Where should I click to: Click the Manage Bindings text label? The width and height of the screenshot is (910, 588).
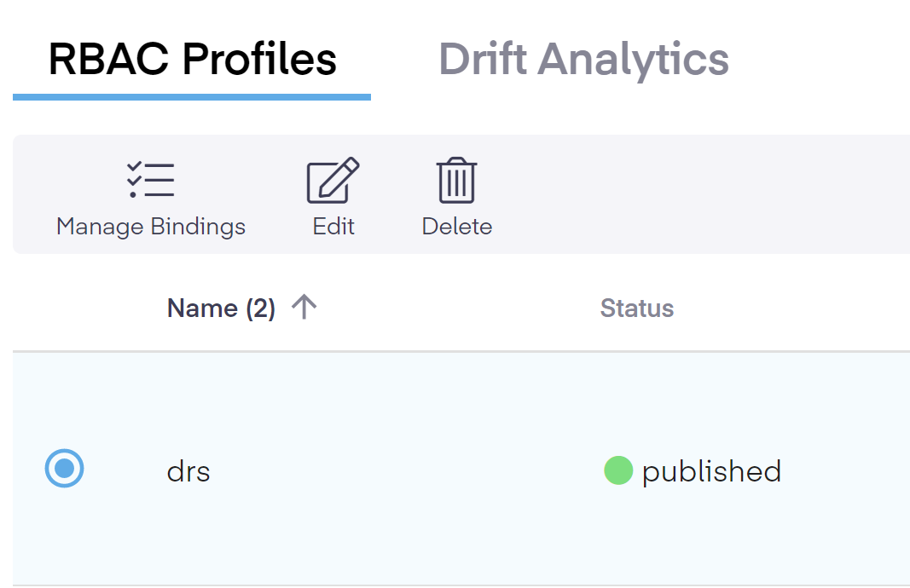coord(150,227)
